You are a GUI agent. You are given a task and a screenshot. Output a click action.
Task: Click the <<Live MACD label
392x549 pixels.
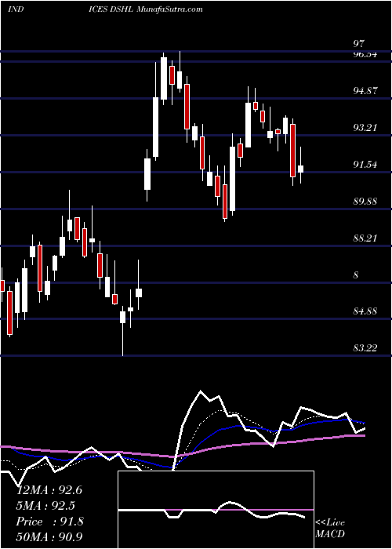click(330, 528)
